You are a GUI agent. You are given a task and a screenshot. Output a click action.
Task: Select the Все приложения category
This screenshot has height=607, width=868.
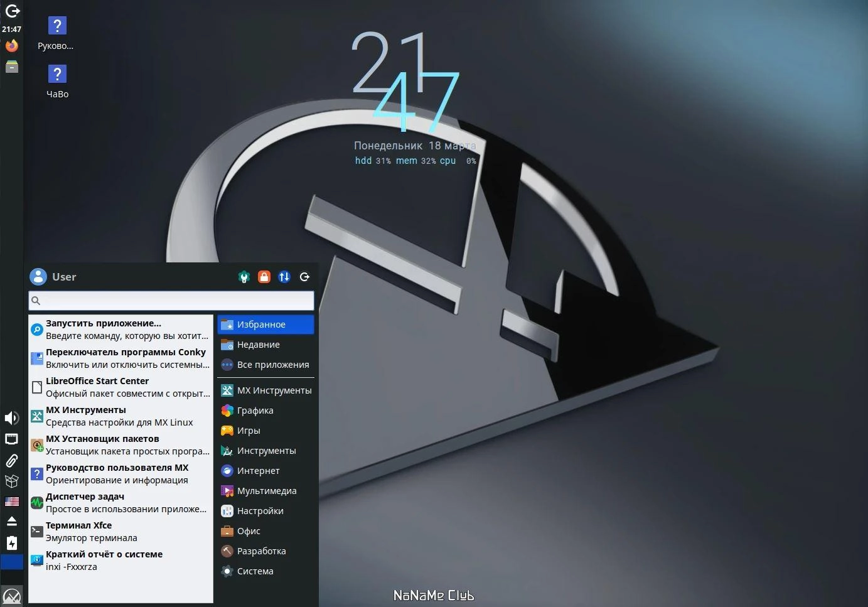[x=265, y=365]
